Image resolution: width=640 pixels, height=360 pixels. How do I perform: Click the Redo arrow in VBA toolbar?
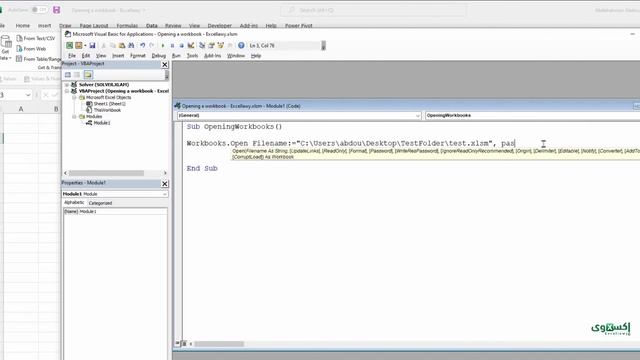[x=151, y=45]
